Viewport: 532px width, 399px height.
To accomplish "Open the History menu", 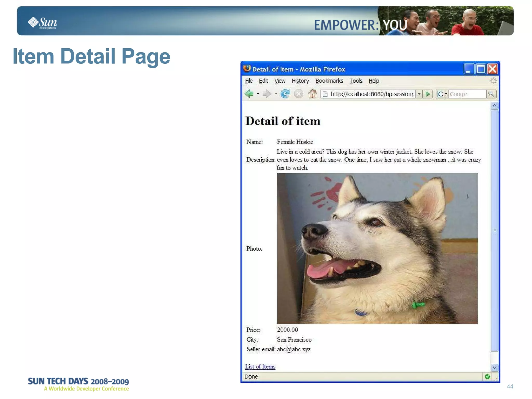I will [x=300, y=81].
